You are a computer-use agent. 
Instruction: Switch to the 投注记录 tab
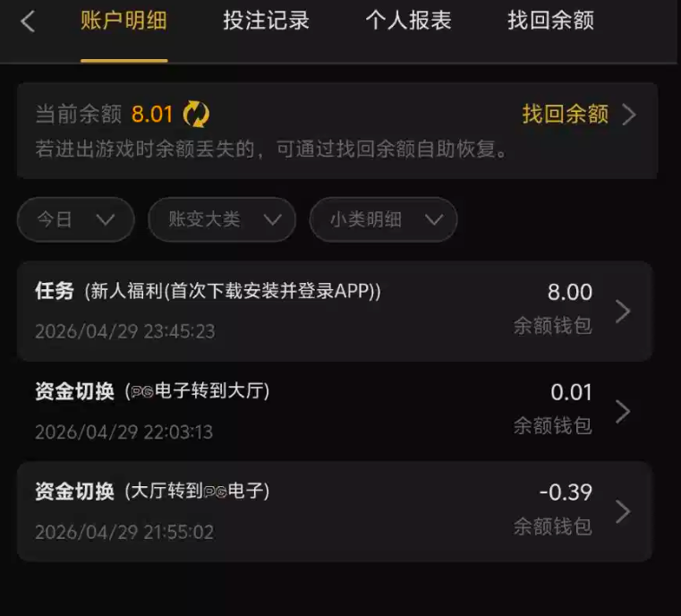[x=266, y=21]
